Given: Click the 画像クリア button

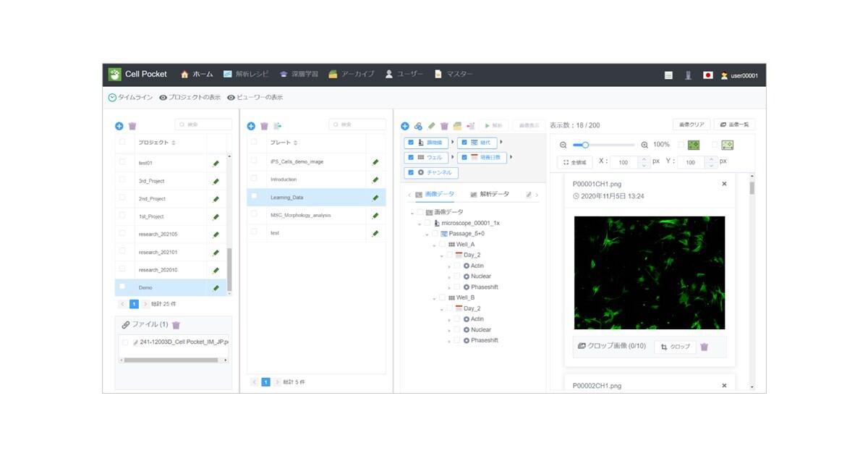Looking at the screenshot, I should 692,124.
